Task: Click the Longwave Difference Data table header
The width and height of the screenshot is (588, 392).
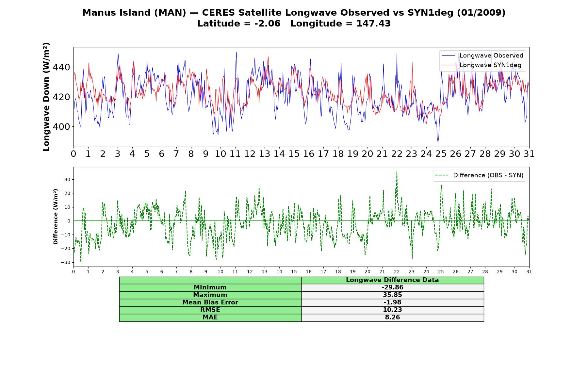Action: click(x=392, y=280)
